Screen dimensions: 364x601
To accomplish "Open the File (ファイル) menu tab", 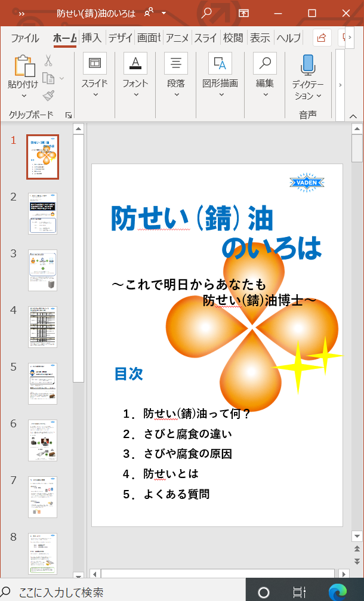I will point(25,38).
